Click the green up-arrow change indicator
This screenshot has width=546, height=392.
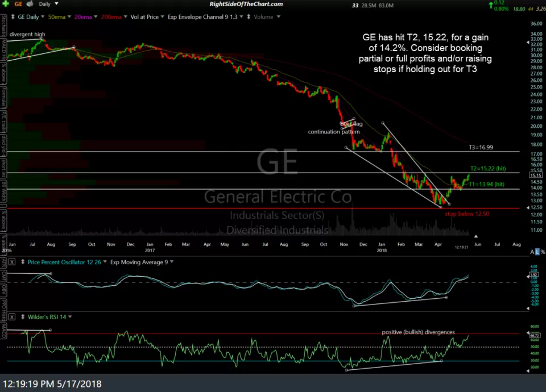(x=491, y=5)
